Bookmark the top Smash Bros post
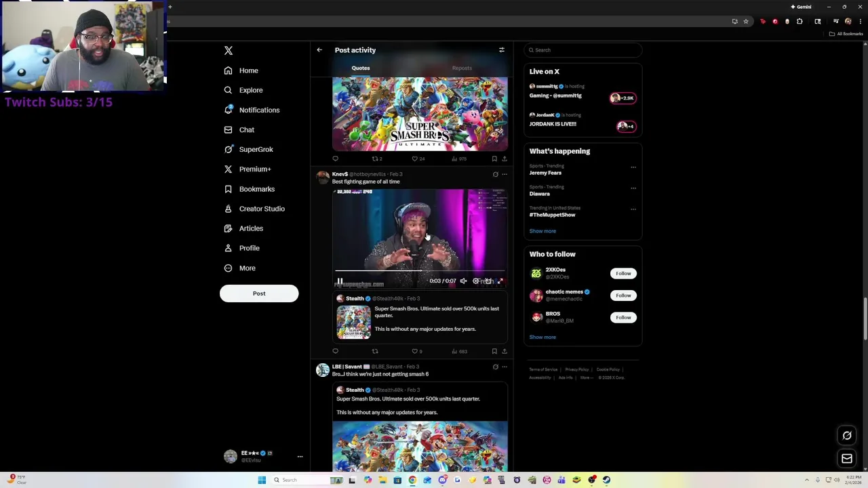Image resolution: width=868 pixels, height=488 pixels. point(494,159)
